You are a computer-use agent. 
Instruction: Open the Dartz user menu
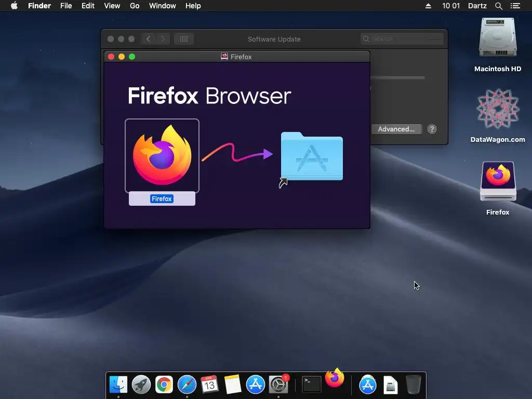[x=477, y=6]
